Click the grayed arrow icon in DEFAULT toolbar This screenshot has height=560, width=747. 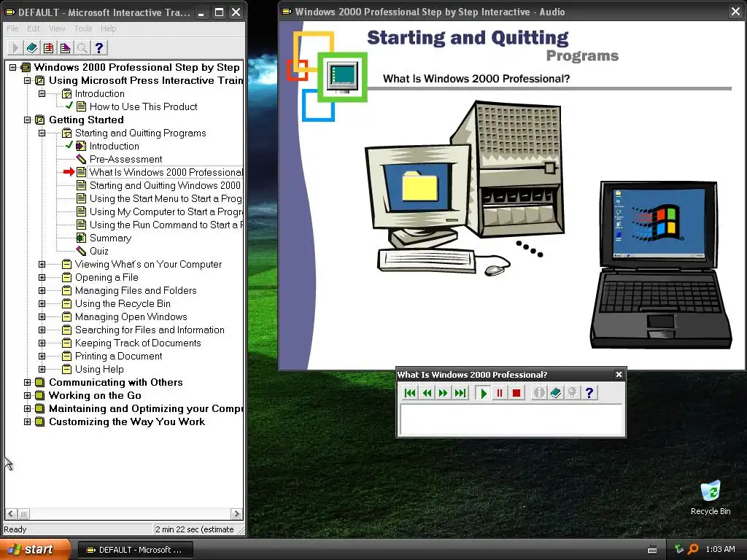[15, 47]
